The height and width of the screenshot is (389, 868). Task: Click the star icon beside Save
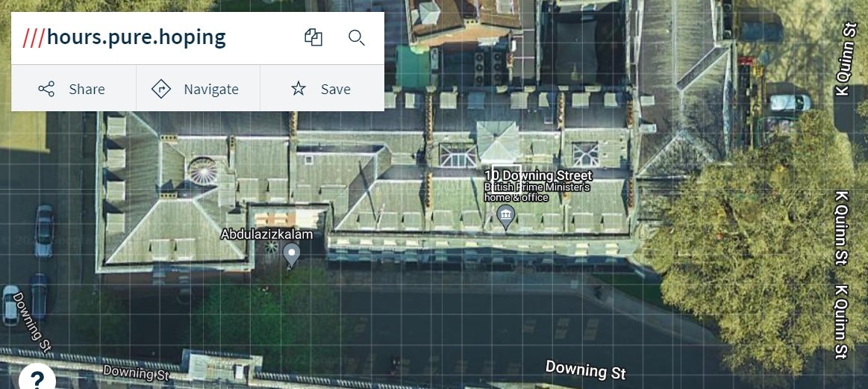299,89
